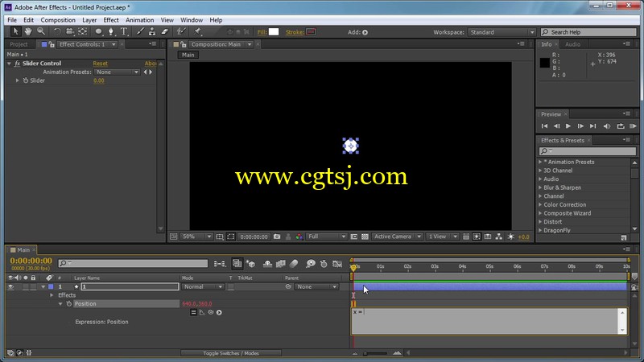Open Parent None dropdown
The width and height of the screenshot is (644, 362).
316,287
